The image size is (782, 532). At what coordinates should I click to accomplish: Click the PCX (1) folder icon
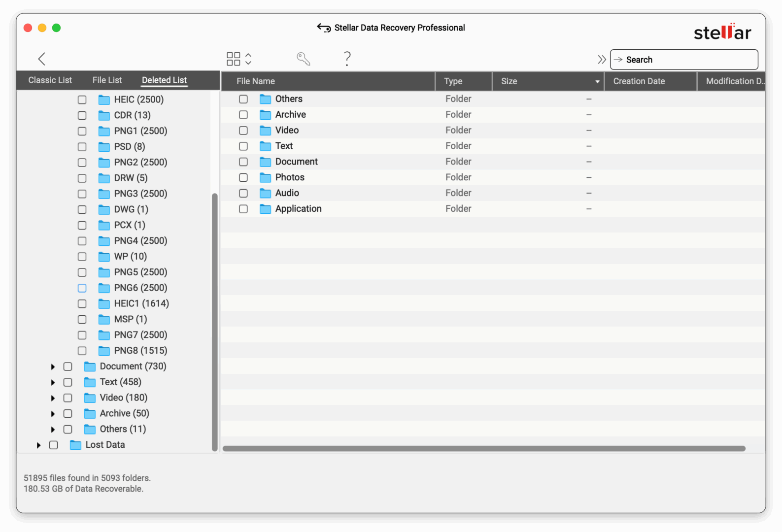[104, 226]
